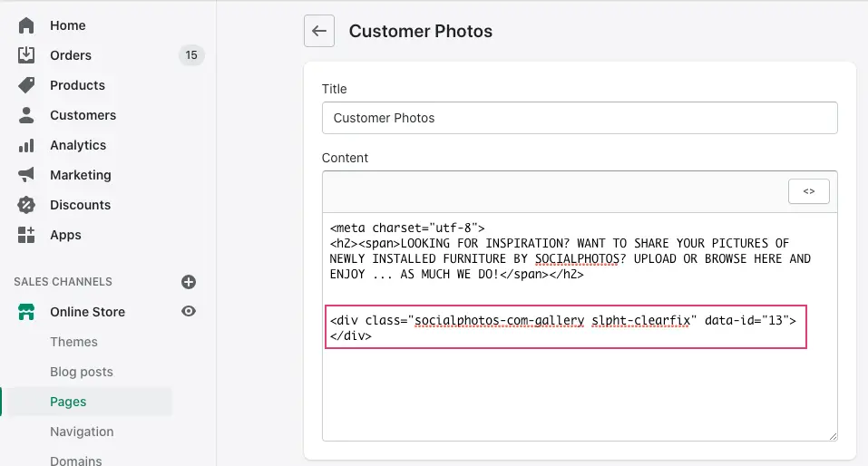This screenshot has width=868, height=466.
Task: Toggle HTML view with <> button
Action: (808, 191)
